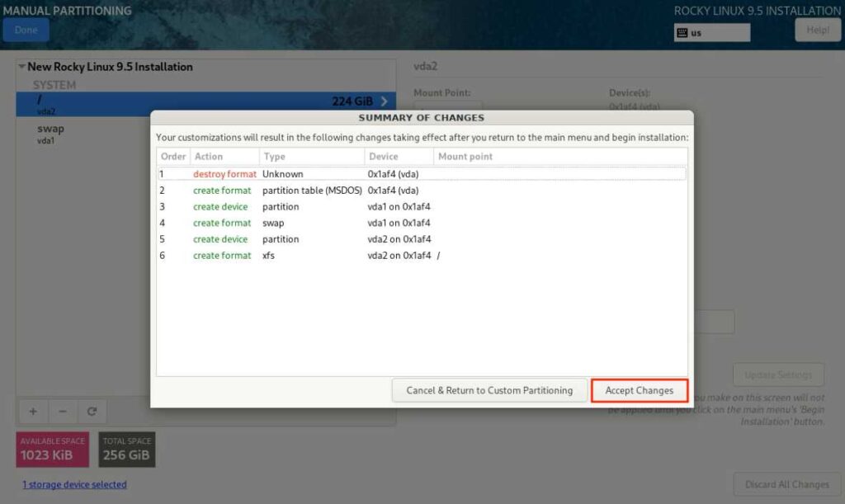Sort by Action column header

(x=224, y=156)
